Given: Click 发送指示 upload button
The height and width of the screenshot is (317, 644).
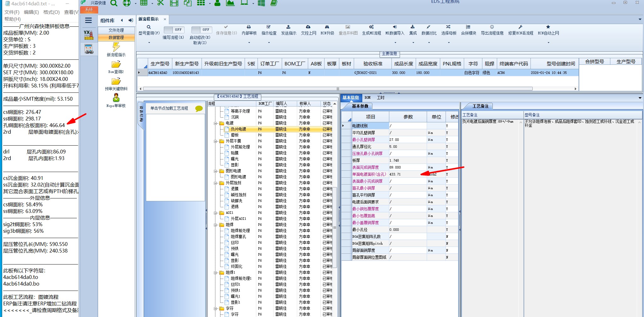Looking at the screenshot, I should [x=289, y=30].
